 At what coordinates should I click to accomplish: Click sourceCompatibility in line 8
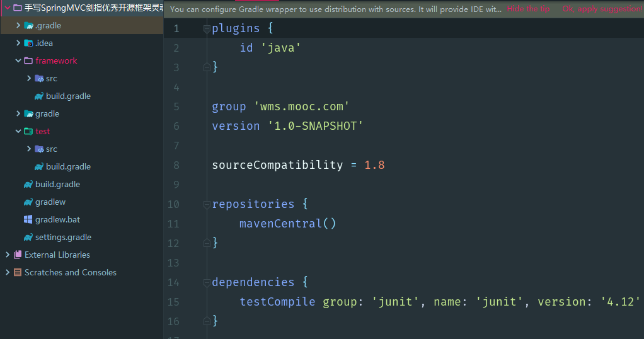coord(277,165)
